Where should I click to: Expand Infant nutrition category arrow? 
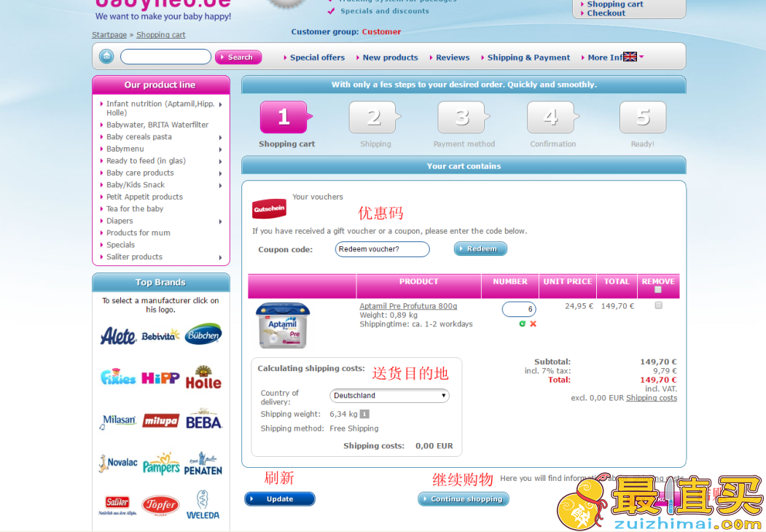click(221, 104)
